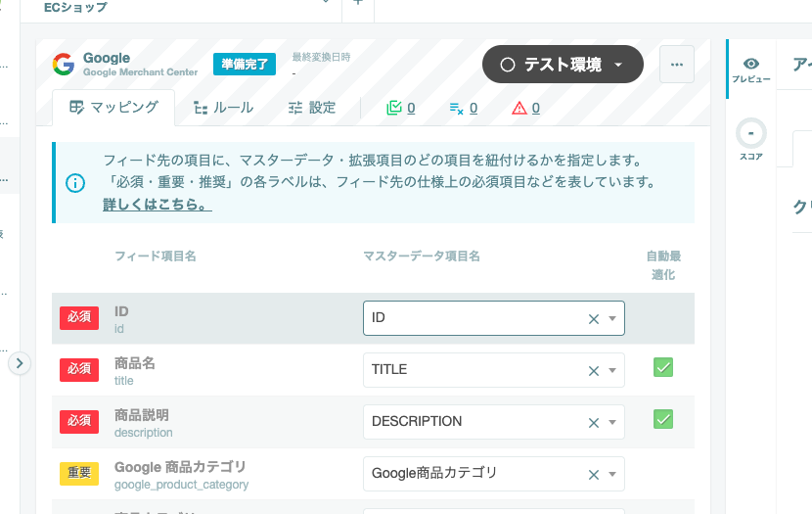This screenshot has height=514, width=812.
Task: Switch to the ルール tab
Action: pyautogui.click(x=223, y=108)
